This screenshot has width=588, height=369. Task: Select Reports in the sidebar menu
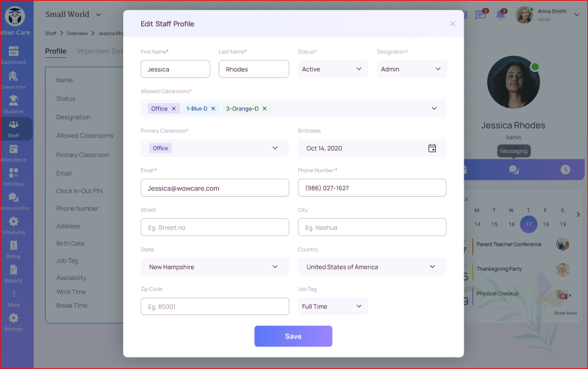(x=13, y=273)
